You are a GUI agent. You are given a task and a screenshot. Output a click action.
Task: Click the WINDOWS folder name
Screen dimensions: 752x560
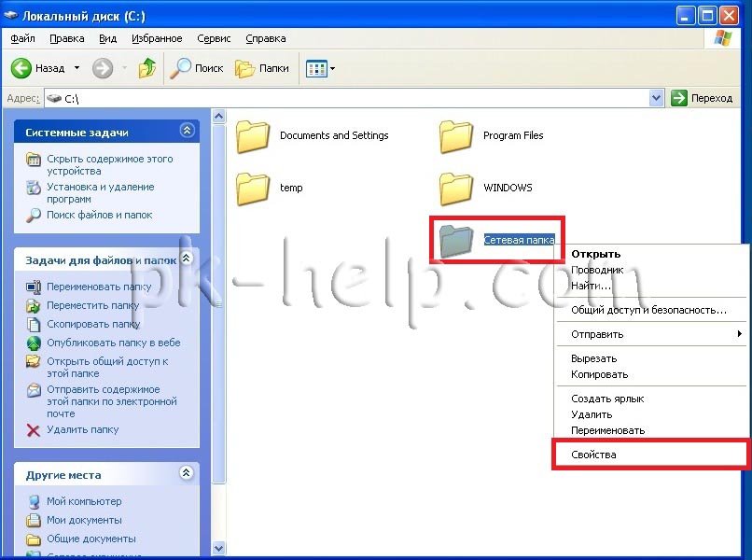(508, 188)
